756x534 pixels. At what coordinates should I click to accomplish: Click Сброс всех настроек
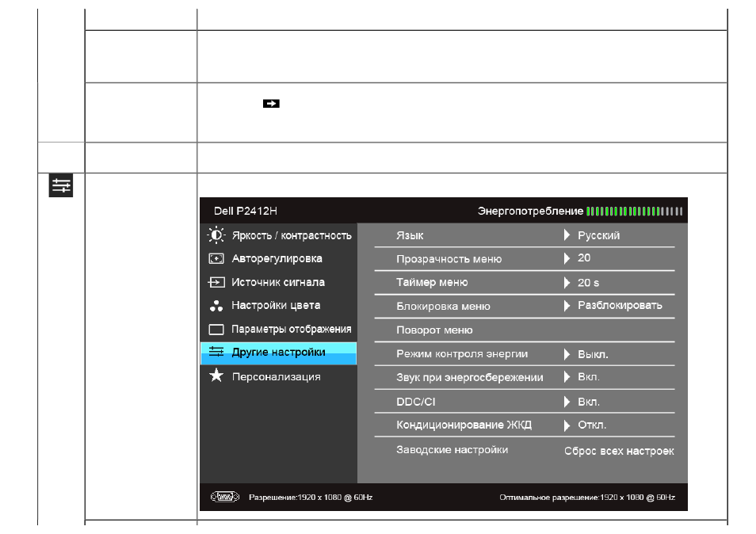click(x=619, y=451)
